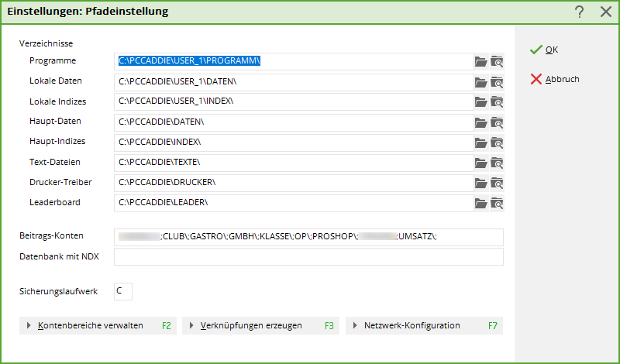Open folder browser for Lokale Indizes
Screen dimensions: 620x364
pos(480,102)
